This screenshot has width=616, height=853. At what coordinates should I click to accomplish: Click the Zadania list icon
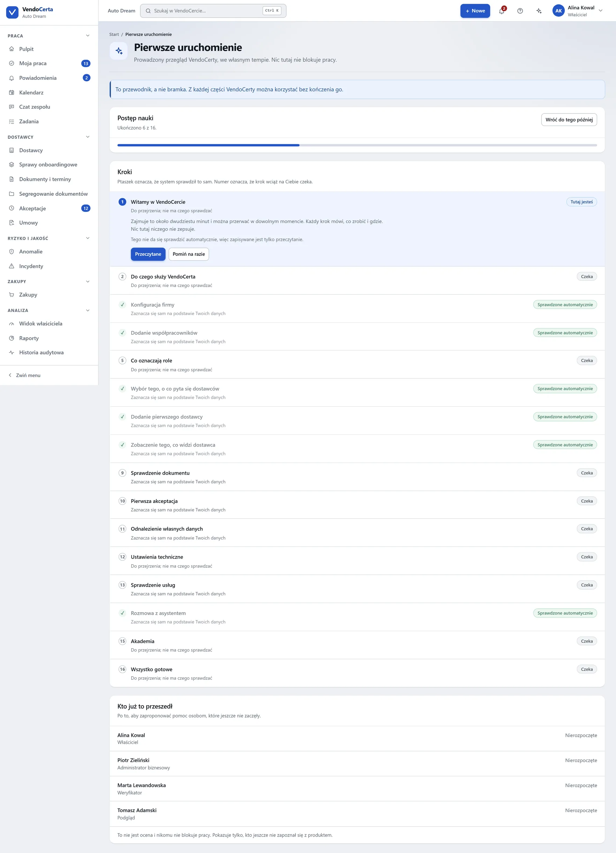click(x=12, y=121)
